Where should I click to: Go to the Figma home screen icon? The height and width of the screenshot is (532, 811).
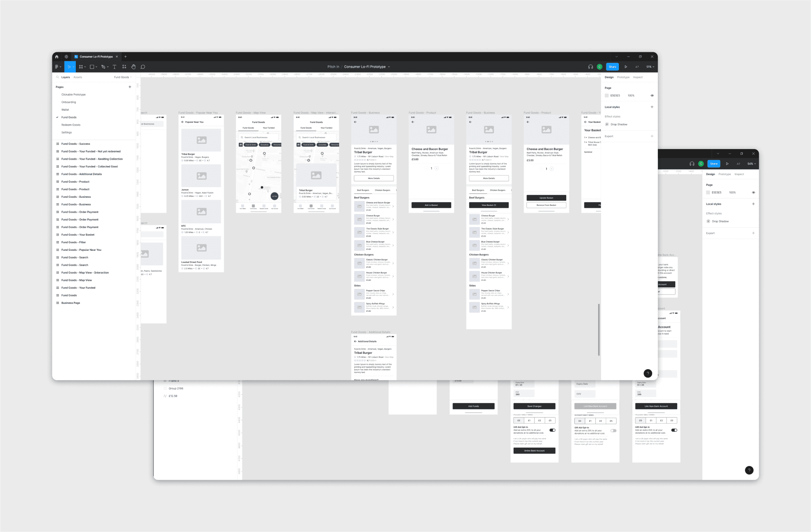click(x=57, y=57)
